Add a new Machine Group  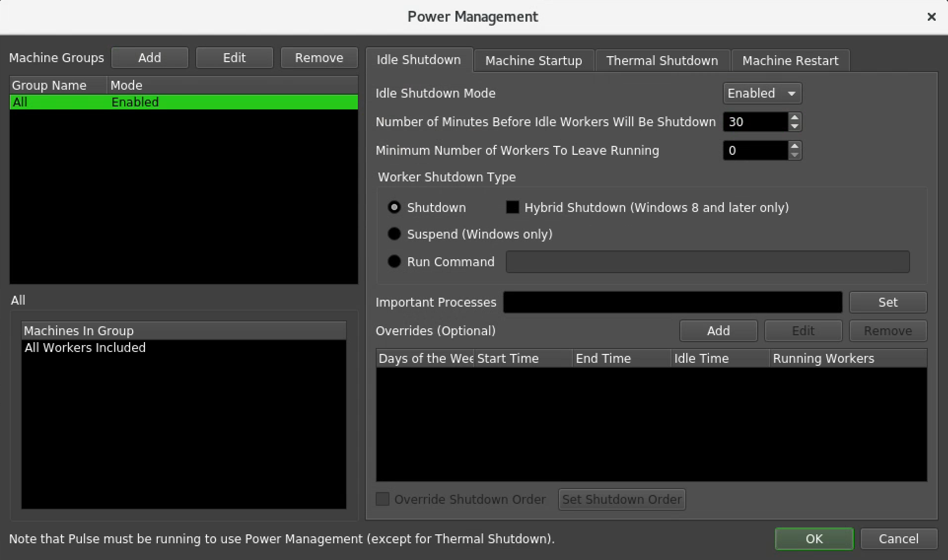149,57
